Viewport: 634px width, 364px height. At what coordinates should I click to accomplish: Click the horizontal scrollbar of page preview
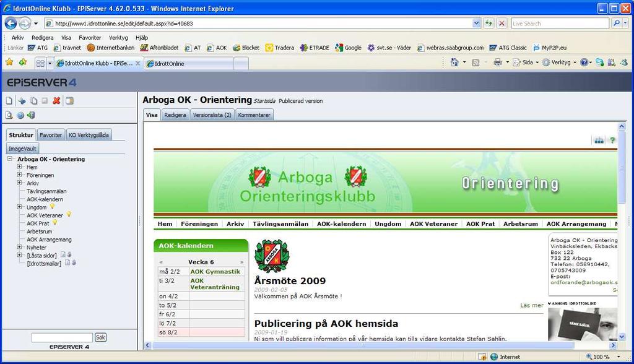coord(363,345)
